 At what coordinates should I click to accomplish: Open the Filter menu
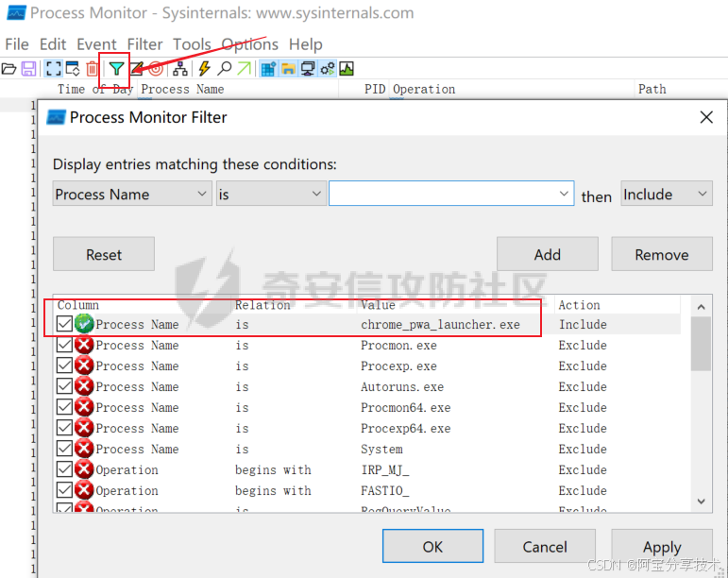point(144,44)
